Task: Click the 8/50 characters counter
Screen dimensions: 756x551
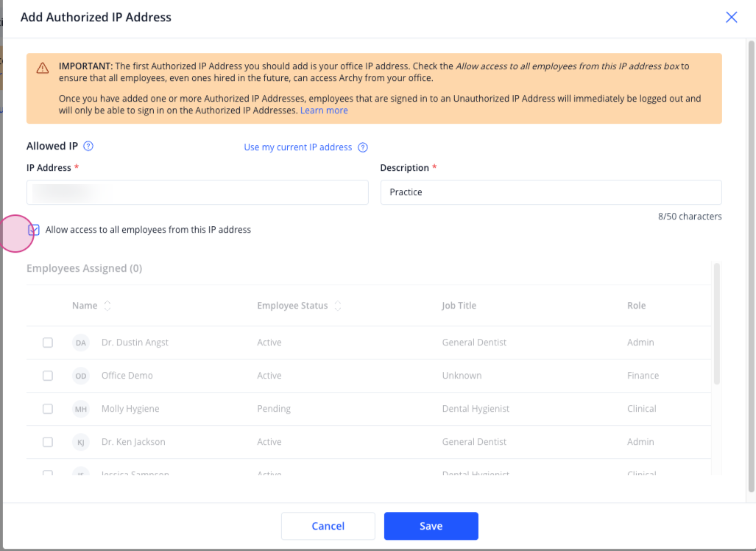Action: 690,217
